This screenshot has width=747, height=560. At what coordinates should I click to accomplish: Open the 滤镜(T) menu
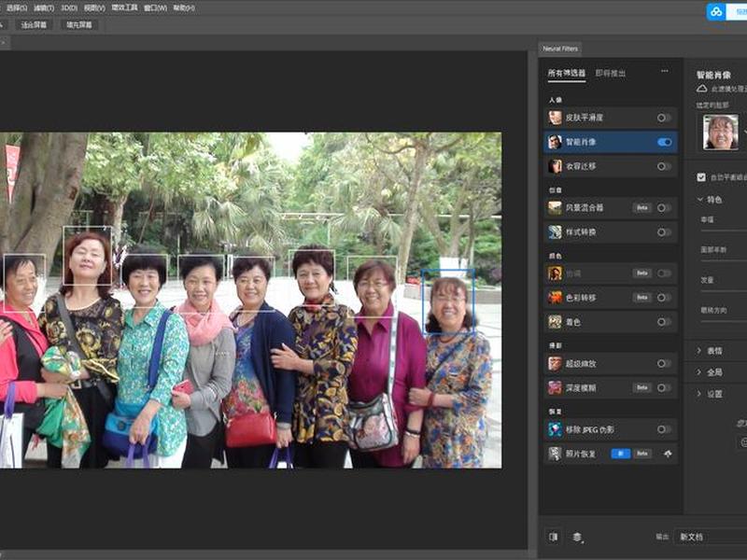[x=44, y=8]
